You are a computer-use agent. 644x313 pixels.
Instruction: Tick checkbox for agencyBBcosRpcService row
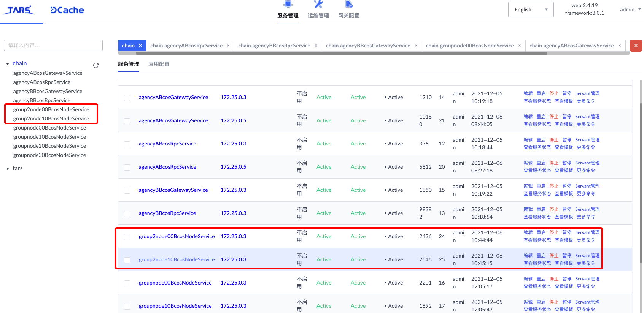(x=127, y=214)
